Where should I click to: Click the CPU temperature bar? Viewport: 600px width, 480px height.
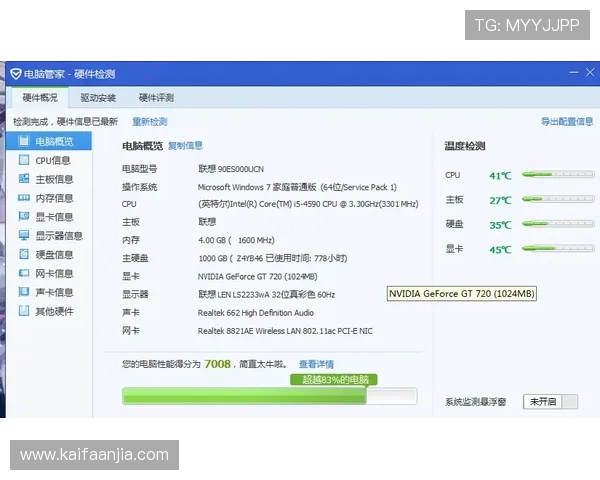(x=558, y=175)
